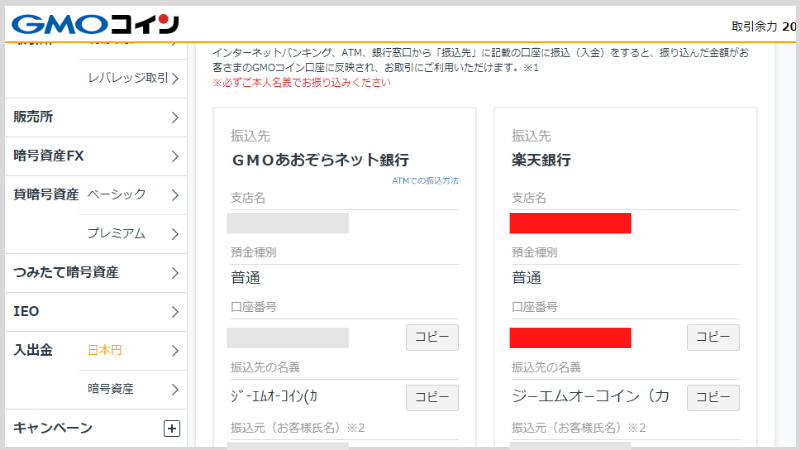This screenshot has height=450, width=800.
Task: Click 楽天銀行 bank heading
Action: (541, 160)
